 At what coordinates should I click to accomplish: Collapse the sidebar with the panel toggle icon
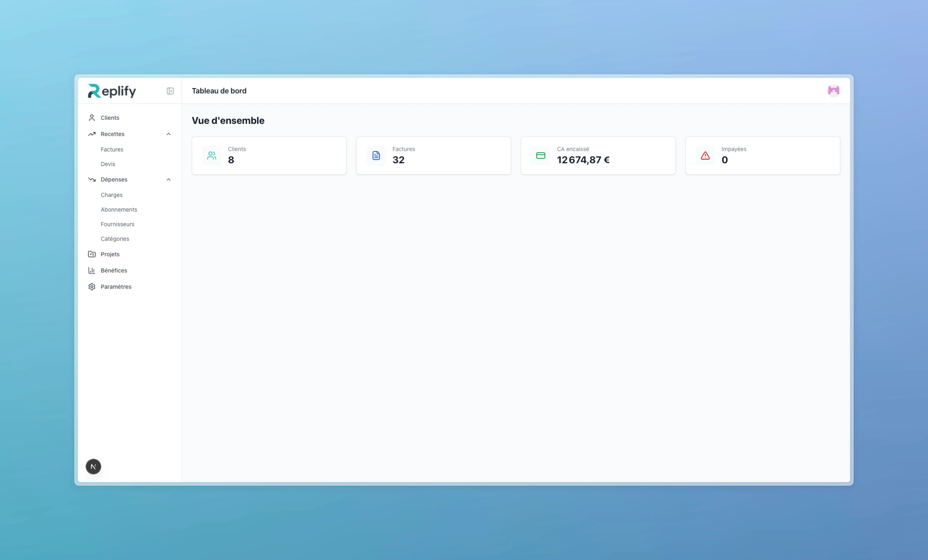[170, 91]
